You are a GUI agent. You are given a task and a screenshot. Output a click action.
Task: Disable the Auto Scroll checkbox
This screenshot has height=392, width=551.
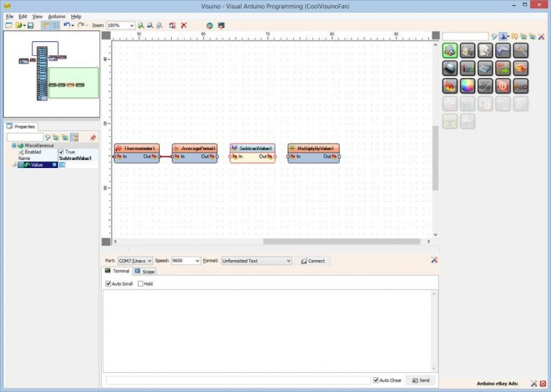[x=109, y=284]
